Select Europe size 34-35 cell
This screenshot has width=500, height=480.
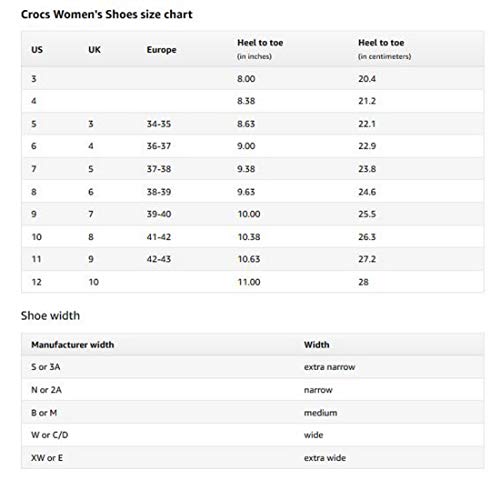(159, 124)
